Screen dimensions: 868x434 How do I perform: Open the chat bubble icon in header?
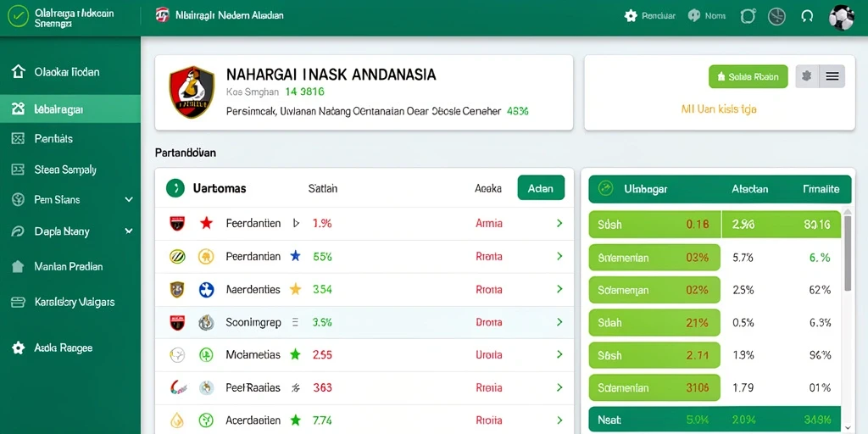click(693, 16)
